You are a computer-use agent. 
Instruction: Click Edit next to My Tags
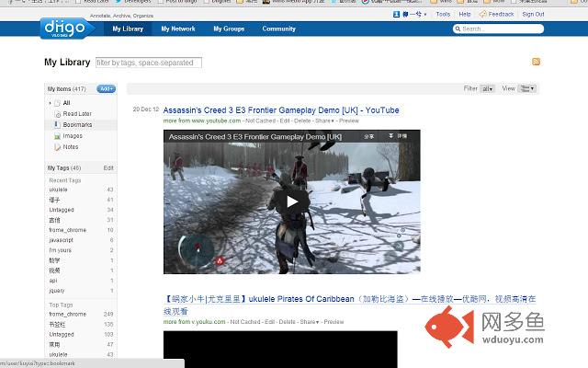click(x=108, y=168)
